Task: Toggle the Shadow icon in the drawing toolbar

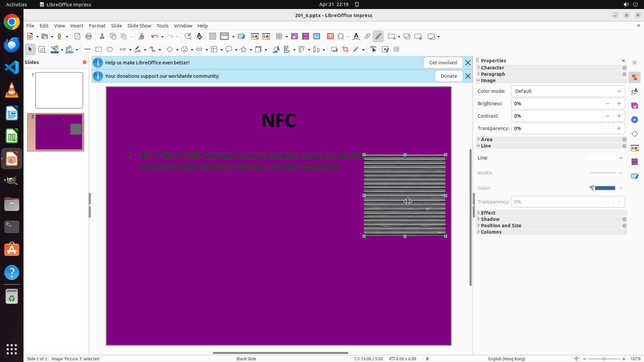Action: tap(334, 50)
